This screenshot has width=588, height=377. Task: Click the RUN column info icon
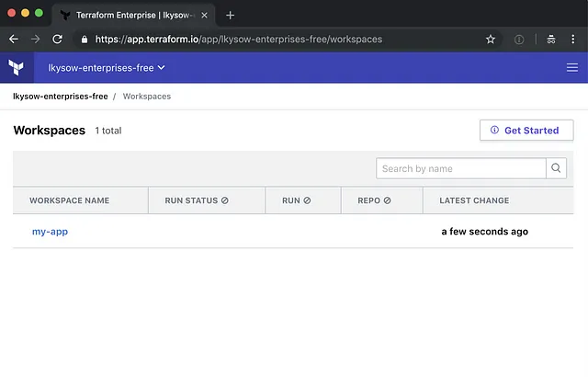point(307,200)
